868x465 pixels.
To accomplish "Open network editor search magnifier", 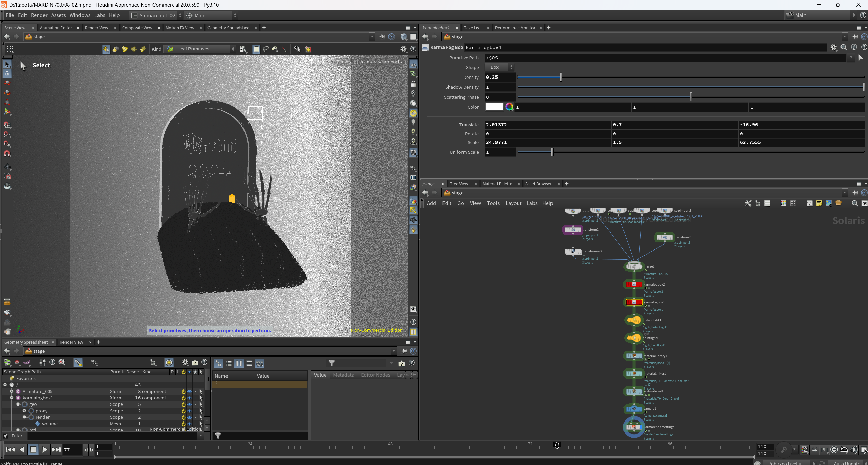I will [855, 203].
